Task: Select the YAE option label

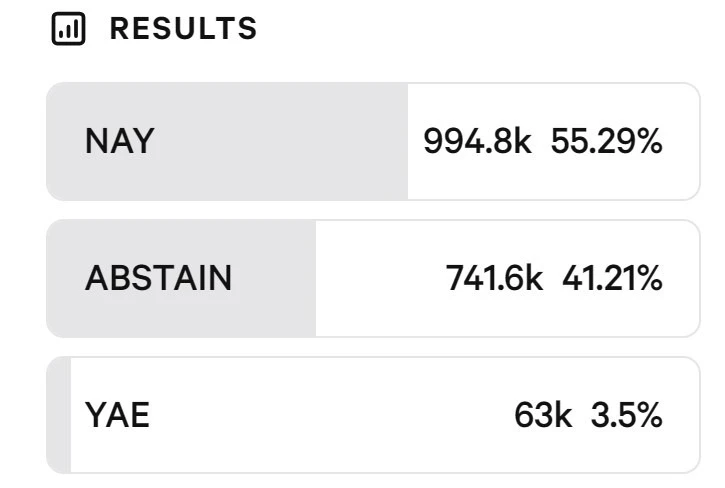Action: 117,415
